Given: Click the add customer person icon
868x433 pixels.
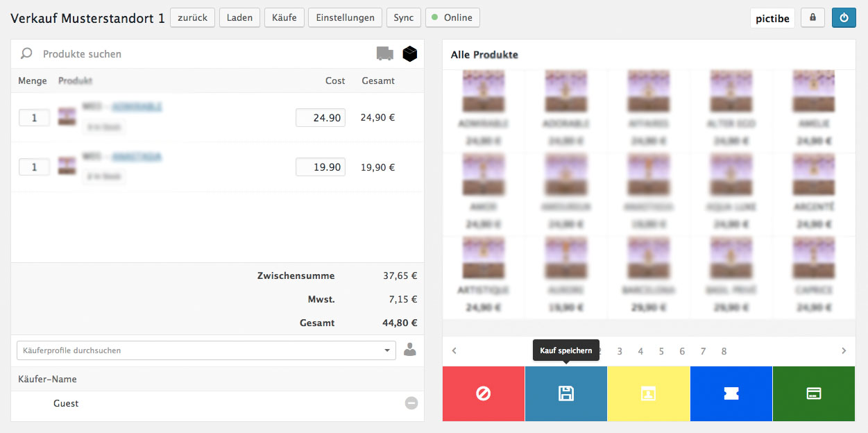Looking at the screenshot, I should click(410, 350).
